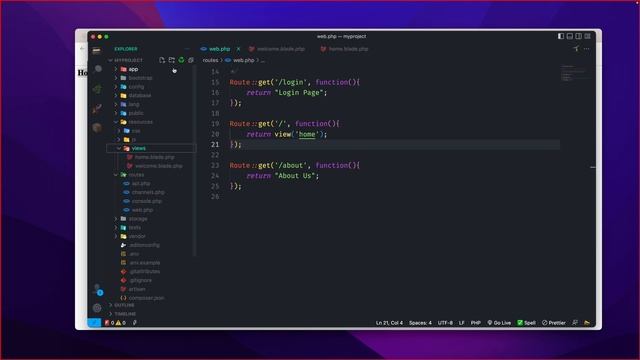Open the Extensions view in the activity bar

(x=97, y=128)
